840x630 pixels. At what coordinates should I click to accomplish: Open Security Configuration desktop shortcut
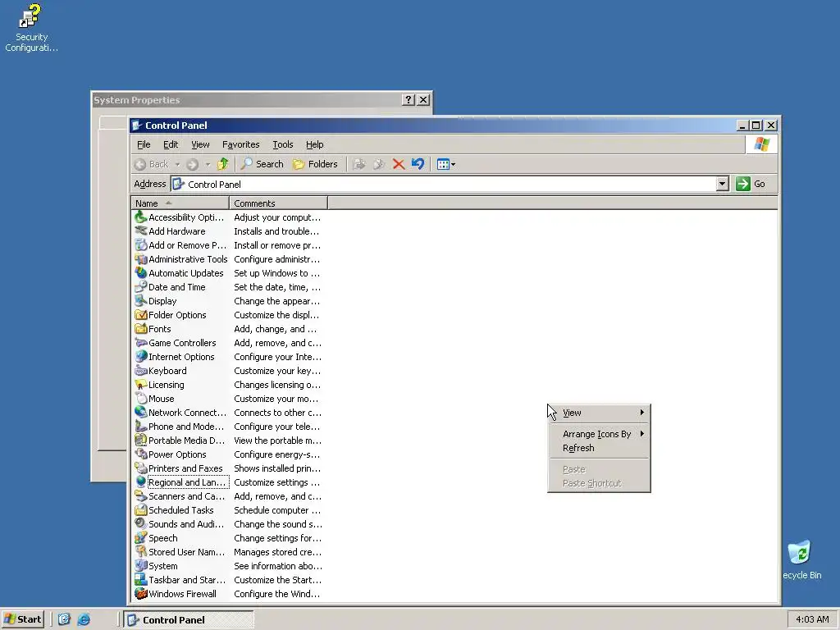[31, 28]
